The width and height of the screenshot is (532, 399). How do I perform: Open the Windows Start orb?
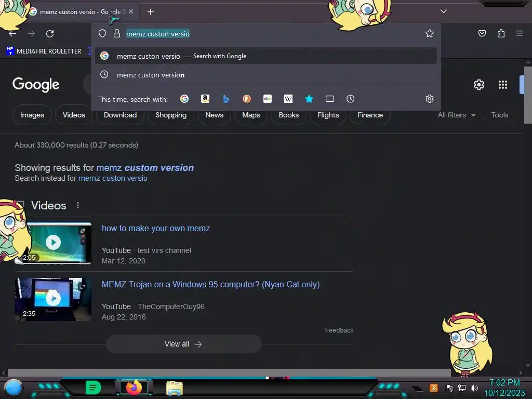tap(13, 388)
